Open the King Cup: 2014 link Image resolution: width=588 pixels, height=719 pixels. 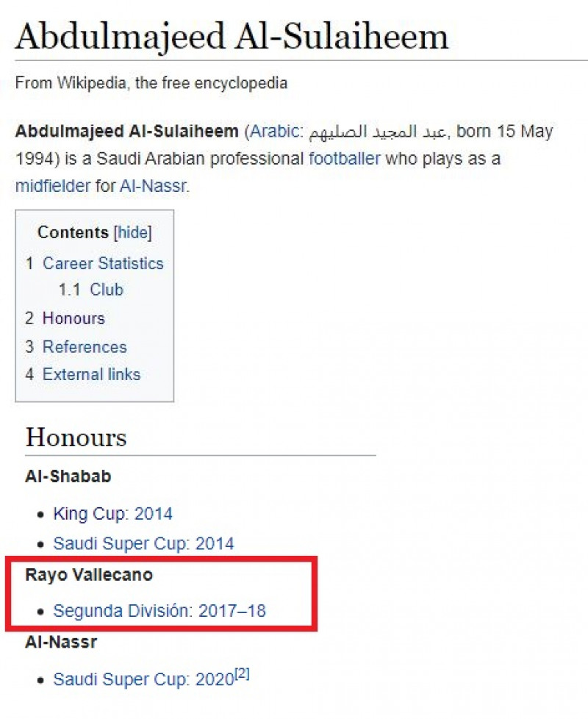pyautogui.click(x=112, y=513)
